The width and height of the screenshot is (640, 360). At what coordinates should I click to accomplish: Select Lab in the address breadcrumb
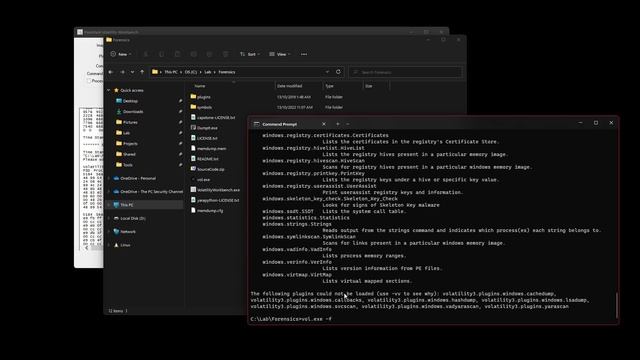(x=208, y=72)
